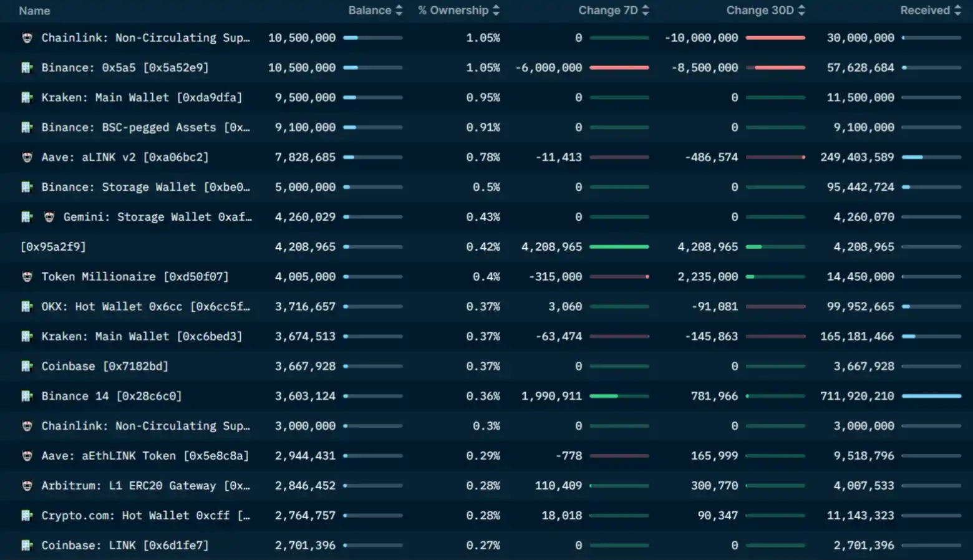Open the unlabeled [0x95a2f9] address
The image size is (973, 560).
53,247
